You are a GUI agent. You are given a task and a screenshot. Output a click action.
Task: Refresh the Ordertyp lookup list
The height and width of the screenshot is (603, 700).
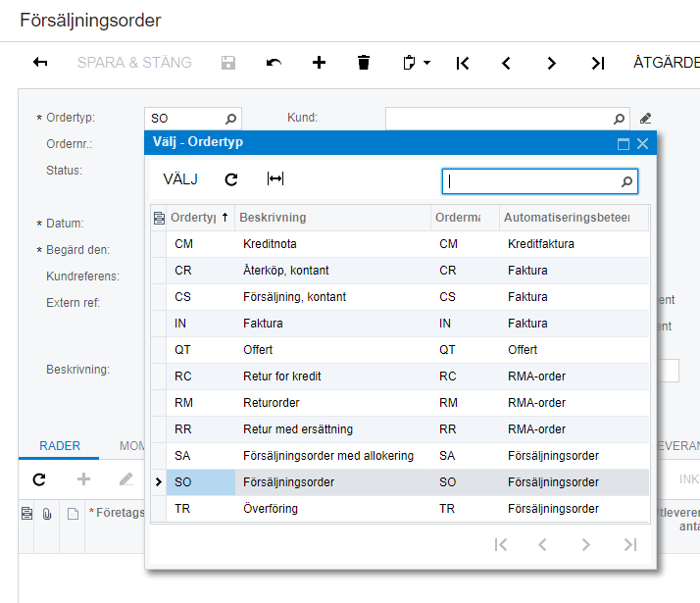(231, 179)
